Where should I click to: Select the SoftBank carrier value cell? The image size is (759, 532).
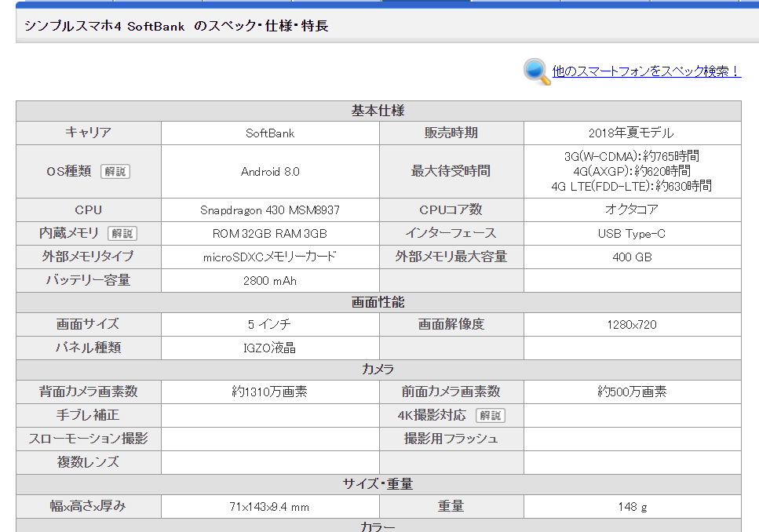270,133
